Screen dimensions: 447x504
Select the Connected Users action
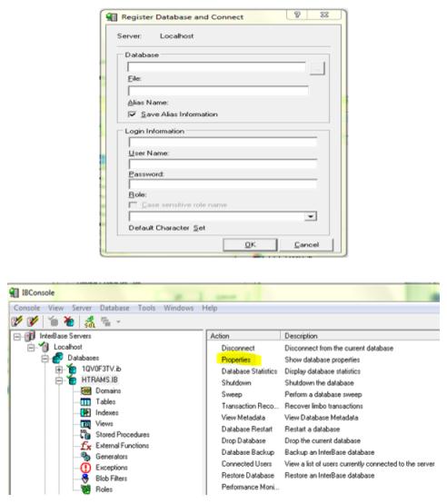[246, 464]
